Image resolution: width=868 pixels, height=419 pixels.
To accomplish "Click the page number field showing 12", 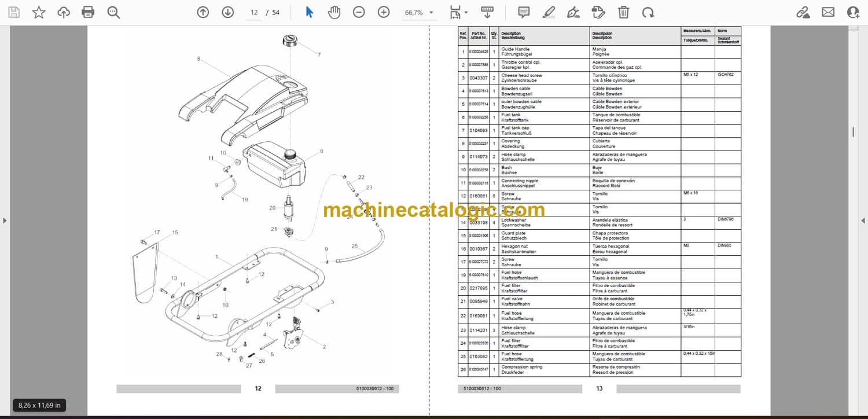I will (253, 12).
